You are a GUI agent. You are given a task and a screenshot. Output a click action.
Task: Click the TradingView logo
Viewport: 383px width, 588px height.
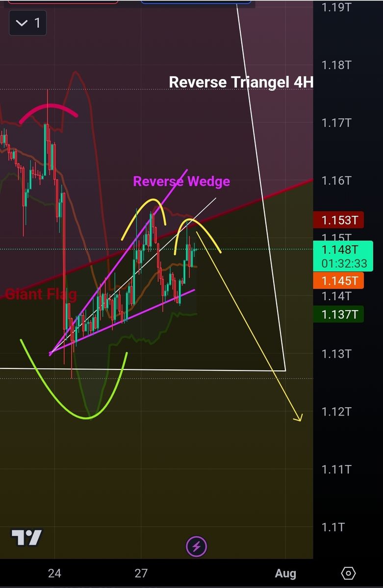click(27, 538)
